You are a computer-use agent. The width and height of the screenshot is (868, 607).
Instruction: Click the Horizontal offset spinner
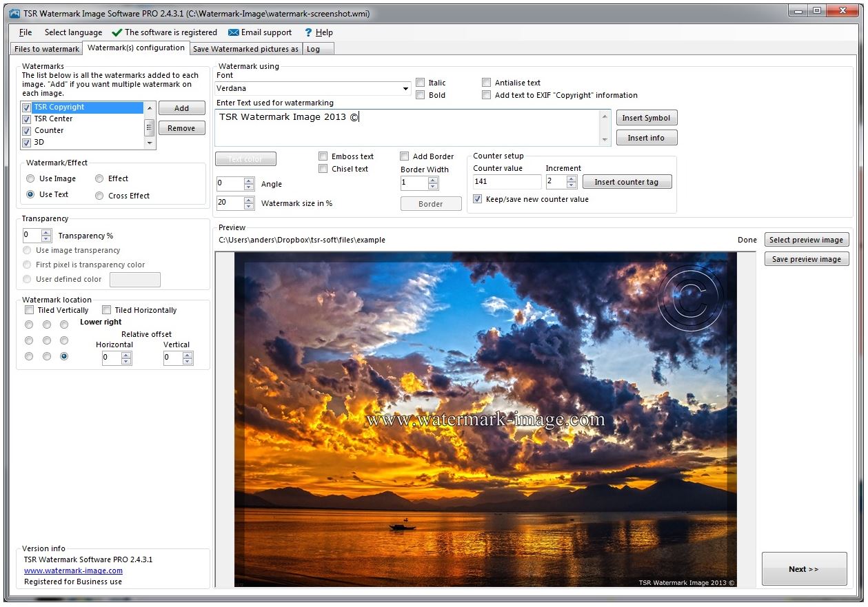pyautogui.click(x=117, y=358)
